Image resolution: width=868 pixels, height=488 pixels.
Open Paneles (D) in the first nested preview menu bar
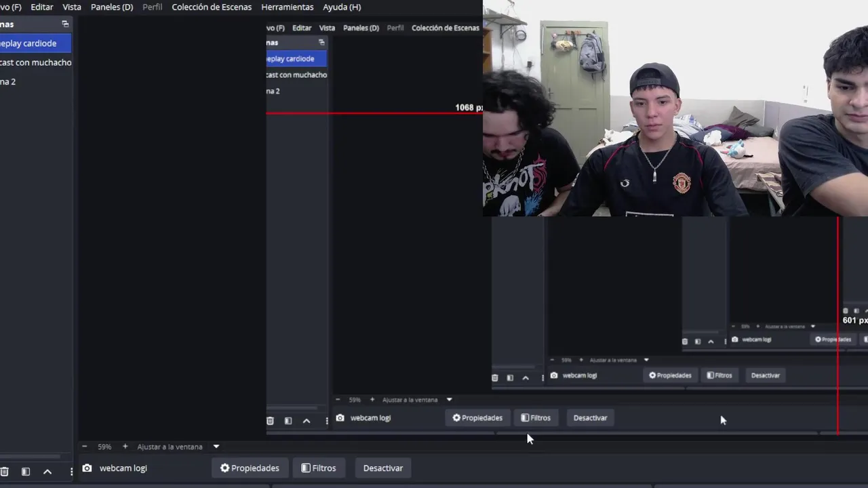click(x=361, y=28)
